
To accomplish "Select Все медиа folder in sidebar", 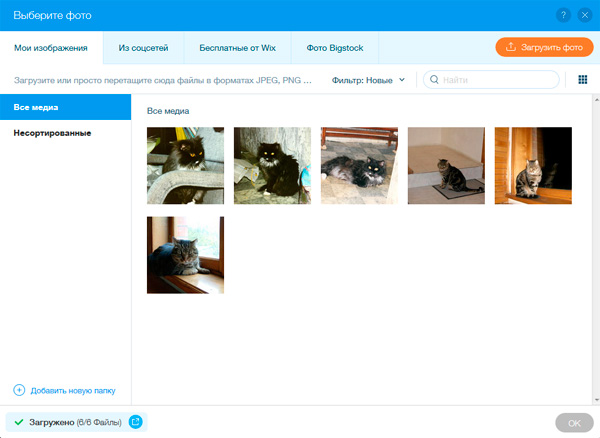I will (x=65, y=106).
